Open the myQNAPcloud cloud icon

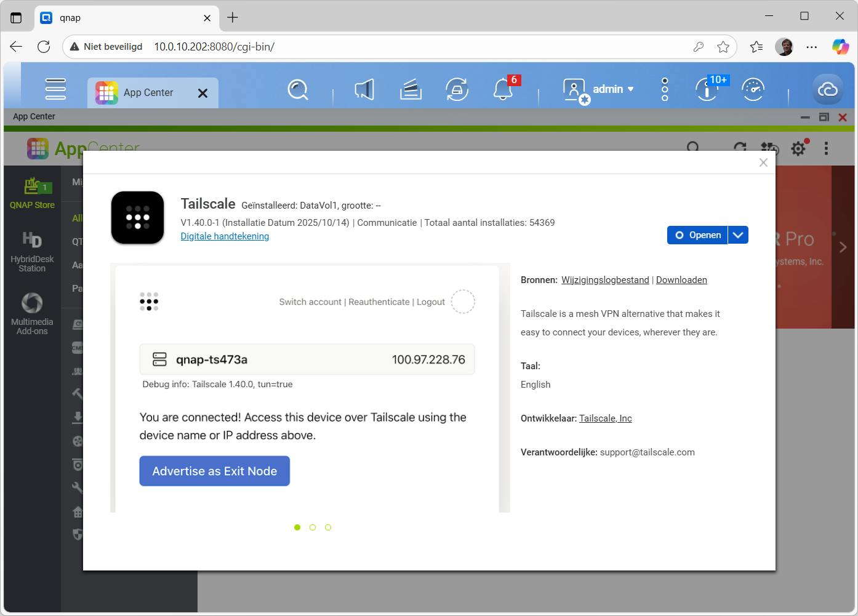coord(828,90)
